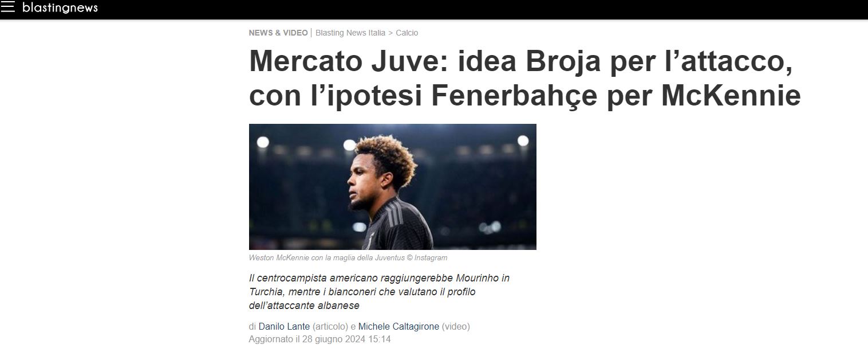The height and width of the screenshot is (352, 868).
Task: Open Michele Caltagirone's profile link
Action: (399, 327)
